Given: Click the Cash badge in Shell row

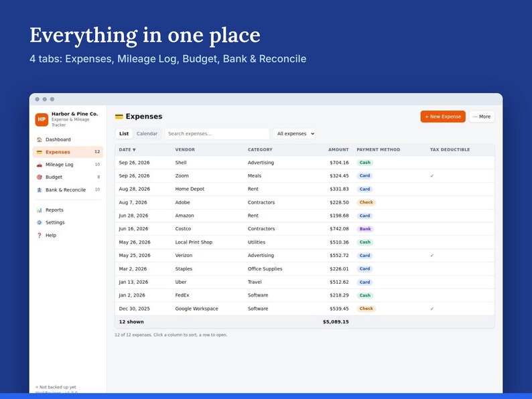Looking at the screenshot, I should (x=365, y=163).
